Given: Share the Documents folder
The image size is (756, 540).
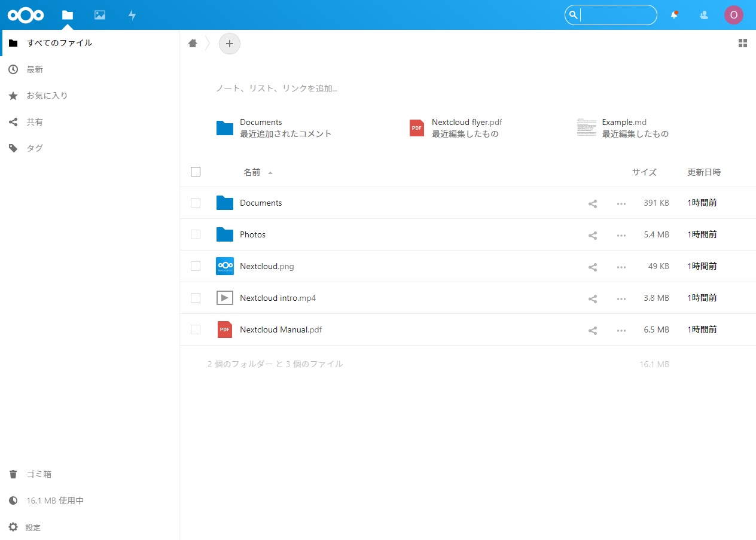Looking at the screenshot, I should pos(593,203).
